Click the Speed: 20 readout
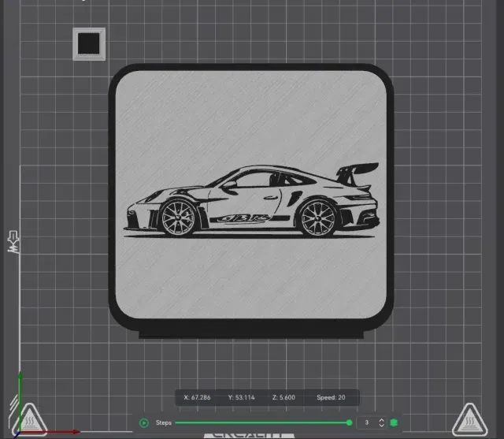This screenshot has width=504, height=439. tap(331, 397)
